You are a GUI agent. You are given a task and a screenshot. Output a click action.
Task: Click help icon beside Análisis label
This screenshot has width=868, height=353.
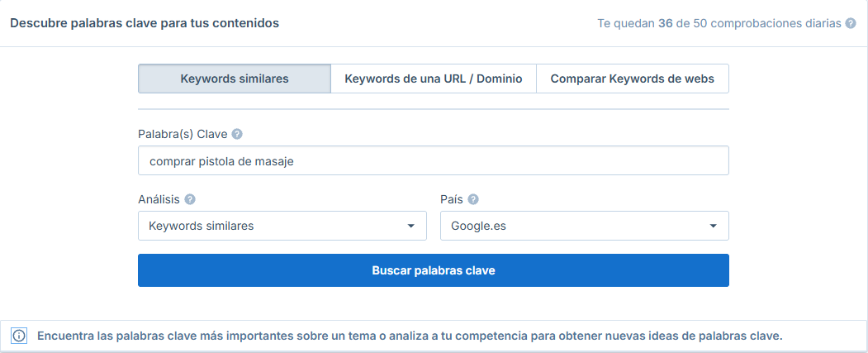190,199
